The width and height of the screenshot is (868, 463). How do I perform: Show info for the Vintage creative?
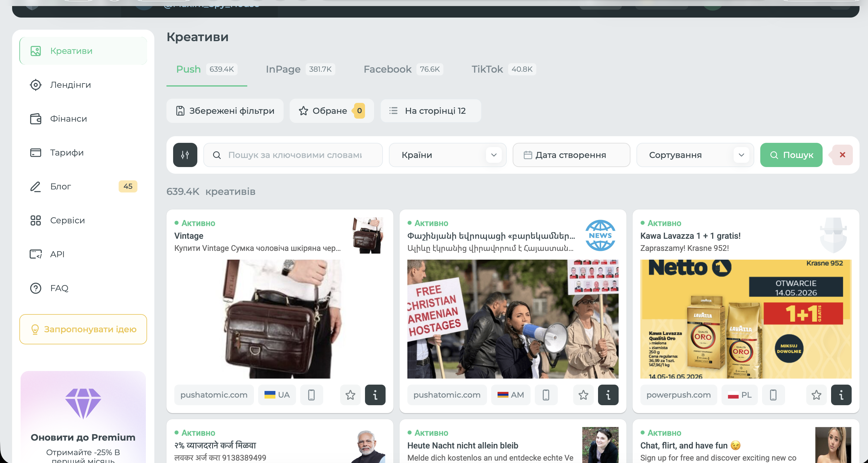375,395
